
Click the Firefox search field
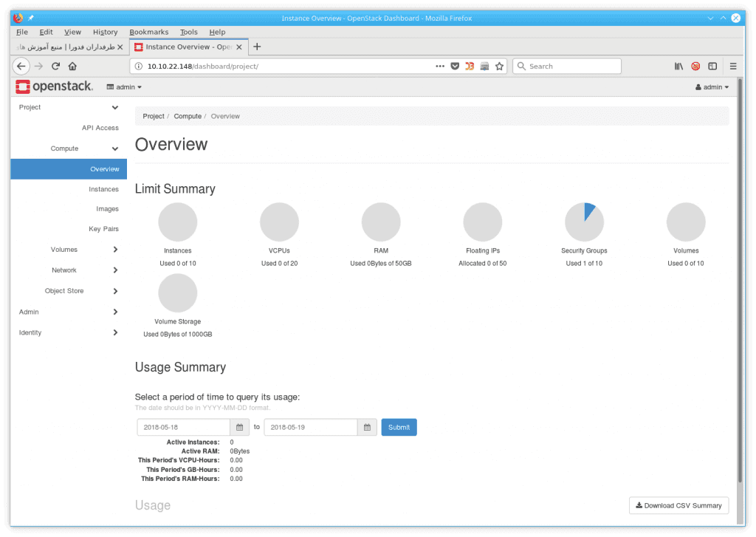coord(567,66)
